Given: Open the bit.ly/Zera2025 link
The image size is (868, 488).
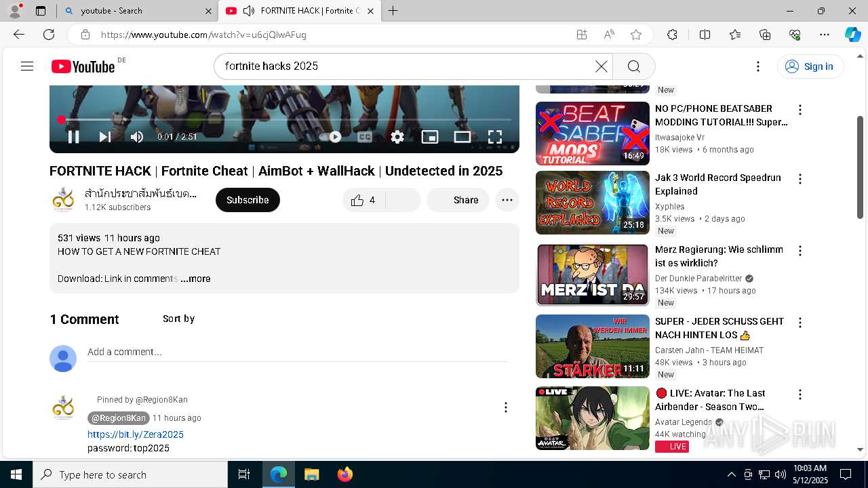Looking at the screenshot, I should click(136, 434).
